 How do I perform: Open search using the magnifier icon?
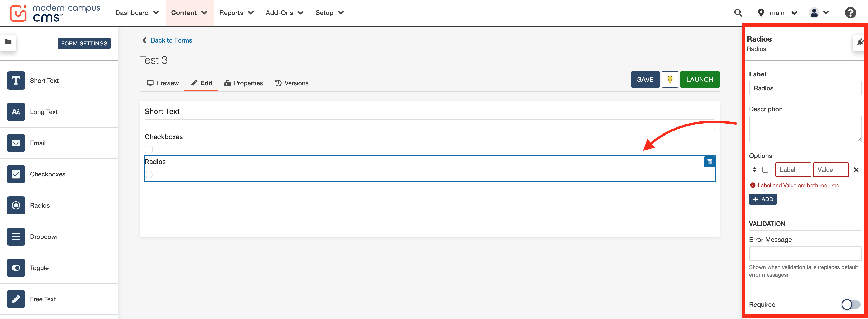pos(738,12)
